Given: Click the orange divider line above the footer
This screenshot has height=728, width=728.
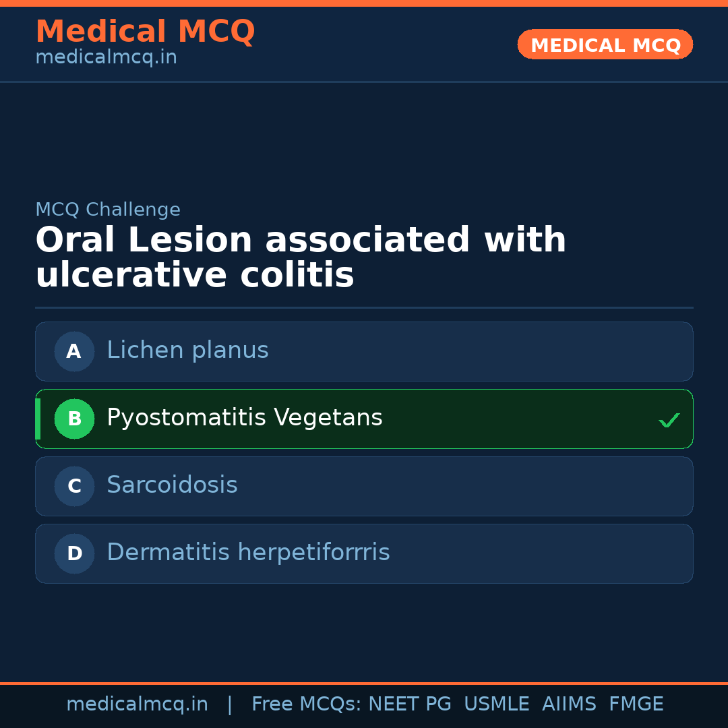Looking at the screenshot, I should click(364, 683).
